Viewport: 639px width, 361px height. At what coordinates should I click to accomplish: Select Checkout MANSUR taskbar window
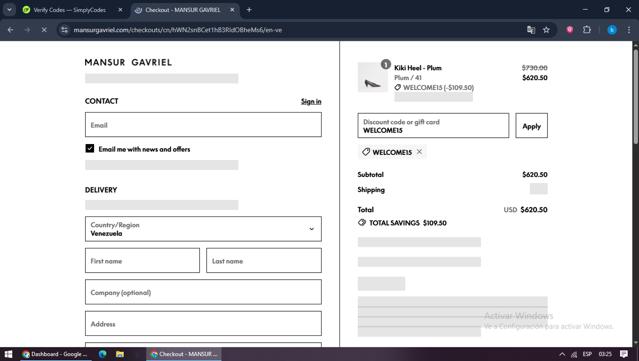point(184,354)
